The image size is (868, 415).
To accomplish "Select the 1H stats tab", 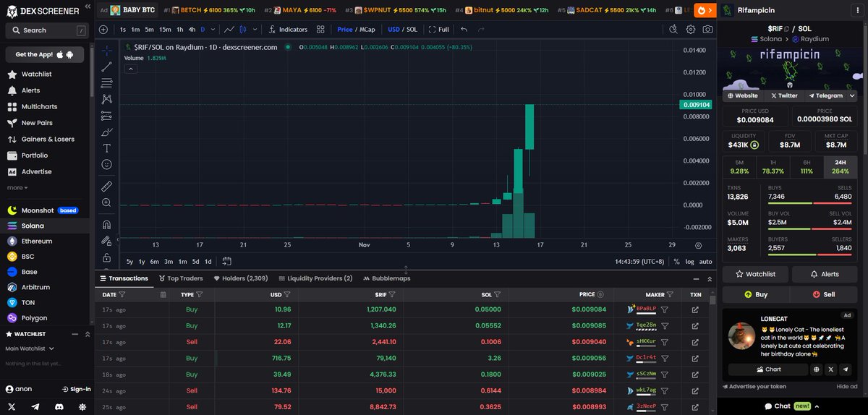I will pos(773,167).
